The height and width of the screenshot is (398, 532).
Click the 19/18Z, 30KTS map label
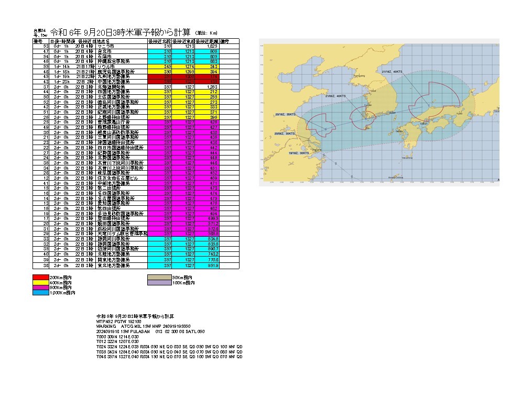pos(299,153)
